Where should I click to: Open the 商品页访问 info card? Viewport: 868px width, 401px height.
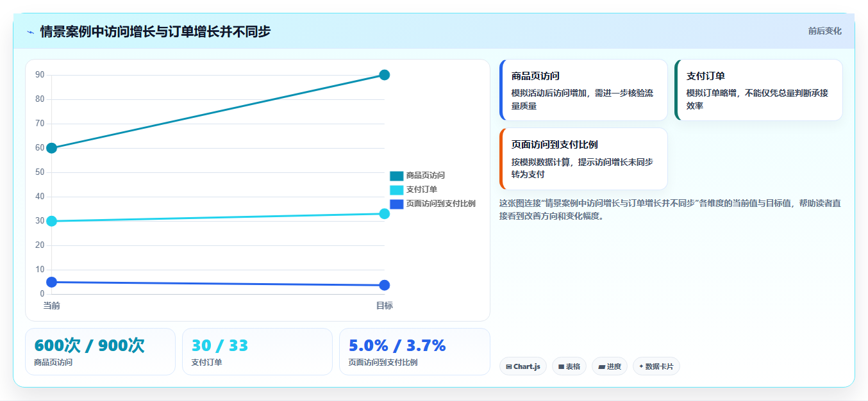pyautogui.click(x=583, y=90)
